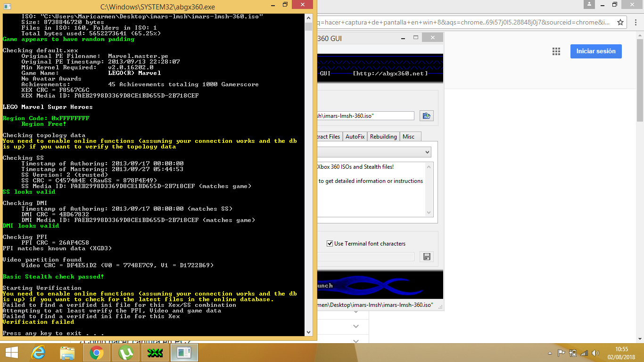Bookmark this page with the star icon
644x362 pixels.
coord(620,22)
